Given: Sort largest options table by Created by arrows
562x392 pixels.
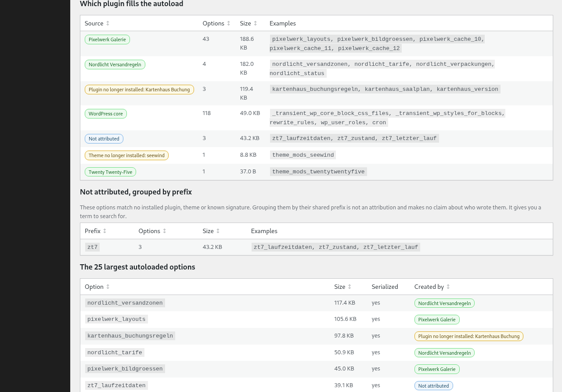Looking at the screenshot, I should click(x=448, y=287).
